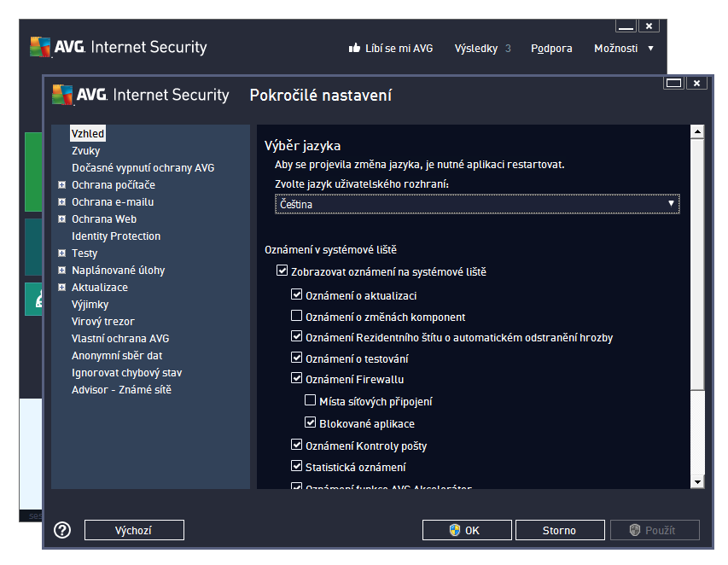The width and height of the screenshot is (728, 565).
Task: Open the Možnosti dropdown menu
Action: (624, 49)
